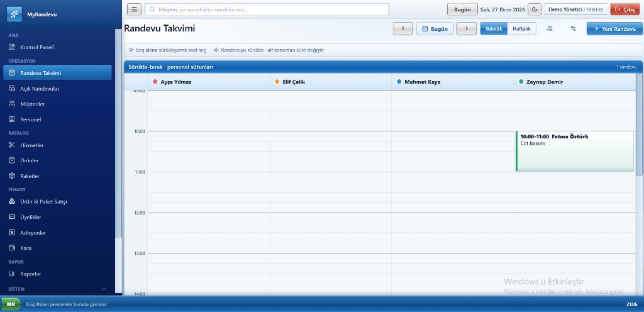Click the MyRandevu logo icon
Image resolution: width=644 pixels, height=312 pixels.
pyautogui.click(x=14, y=14)
